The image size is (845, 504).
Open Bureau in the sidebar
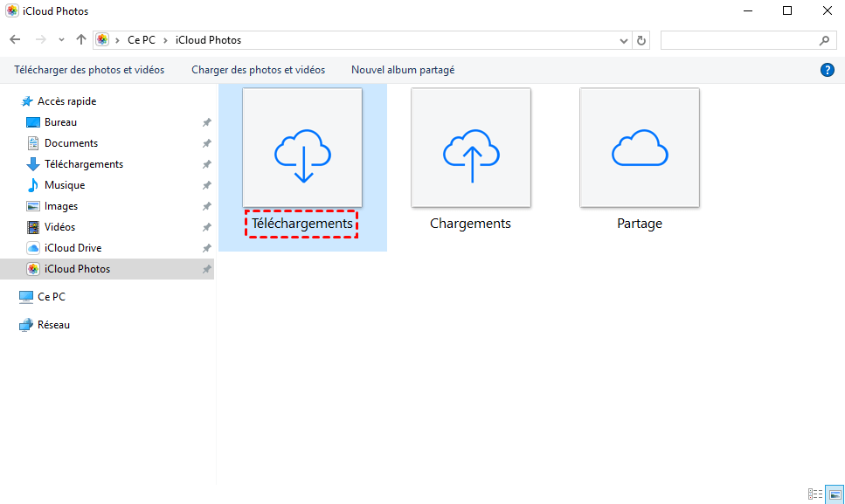pyautogui.click(x=61, y=122)
